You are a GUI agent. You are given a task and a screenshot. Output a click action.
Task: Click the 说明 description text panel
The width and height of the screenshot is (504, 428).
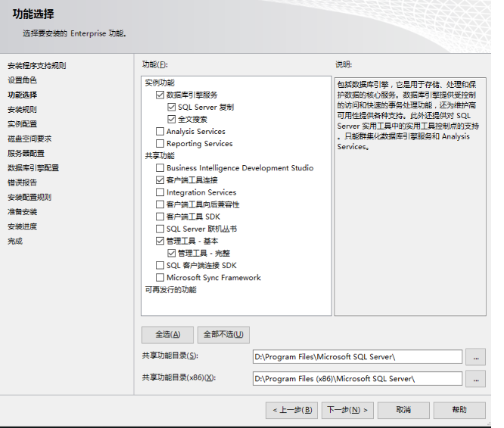point(410,196)
